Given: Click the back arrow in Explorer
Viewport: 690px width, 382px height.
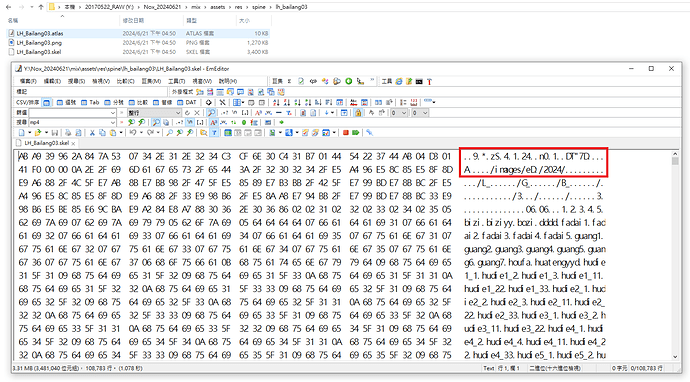Looking at the screenshot, I should (x=8, y=7).
